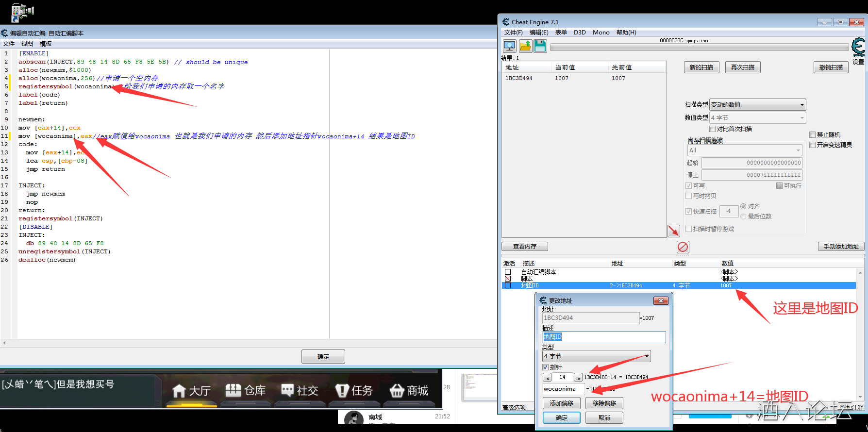Click the pointer offset value field 14

[x=563, y=377]
